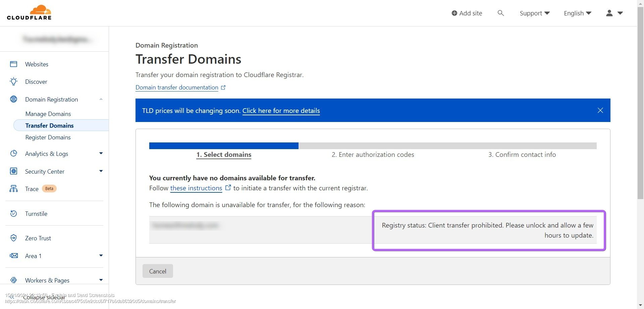644x309 pixels.
Task: Click the Area 1 envelope icon
Action: (x=13, y=256)
